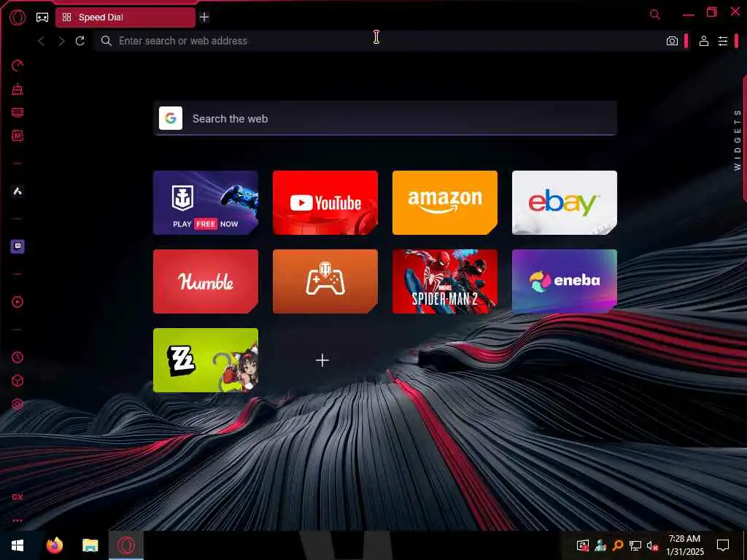This screenshot has width=747, height=560.
Task: Open the eBay speed dial tile
Action: coord(564,203)
